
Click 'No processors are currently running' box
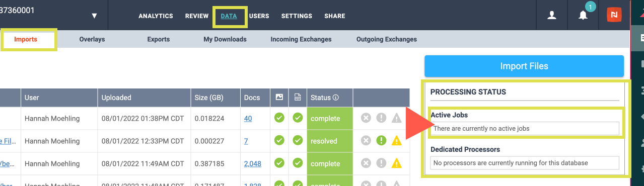click(x=525, y=163)
